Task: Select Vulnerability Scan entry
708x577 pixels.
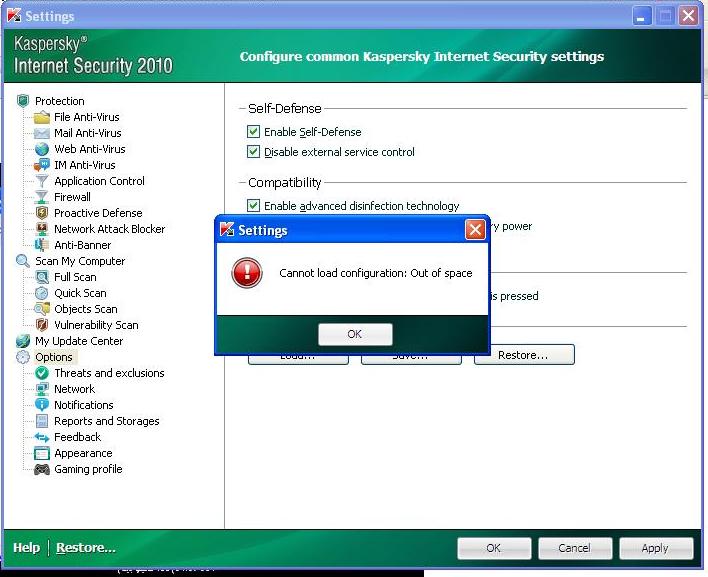Action: click(x=96, y=325)
